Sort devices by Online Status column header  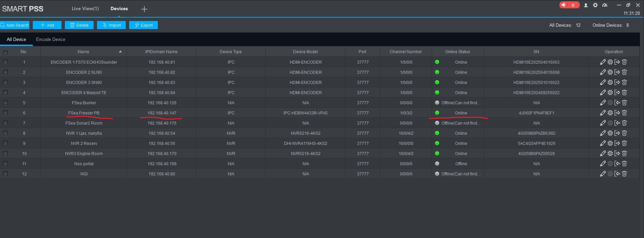point(457,51)
